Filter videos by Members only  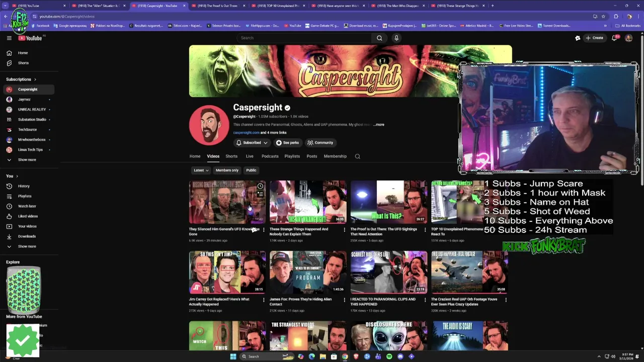point(227,170)
